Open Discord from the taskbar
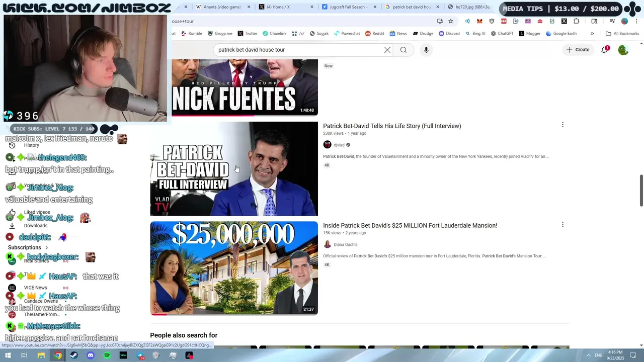Image resolution: width=644 pixels, height=362 pixels. click(91, 355)
